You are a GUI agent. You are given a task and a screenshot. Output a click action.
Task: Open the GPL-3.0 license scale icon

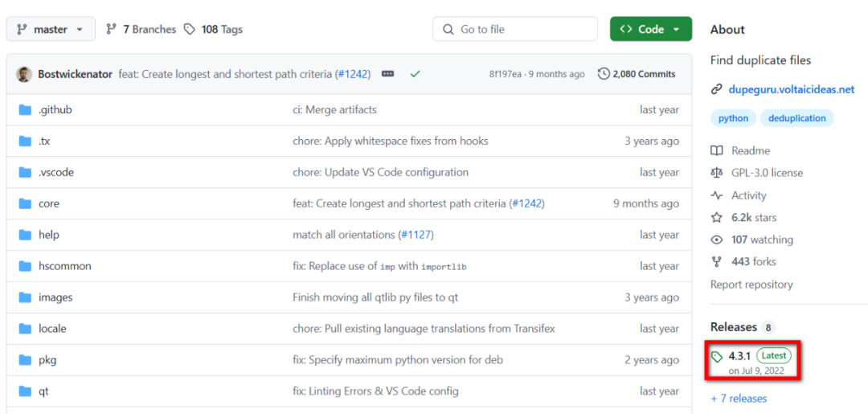click(717, 174)
